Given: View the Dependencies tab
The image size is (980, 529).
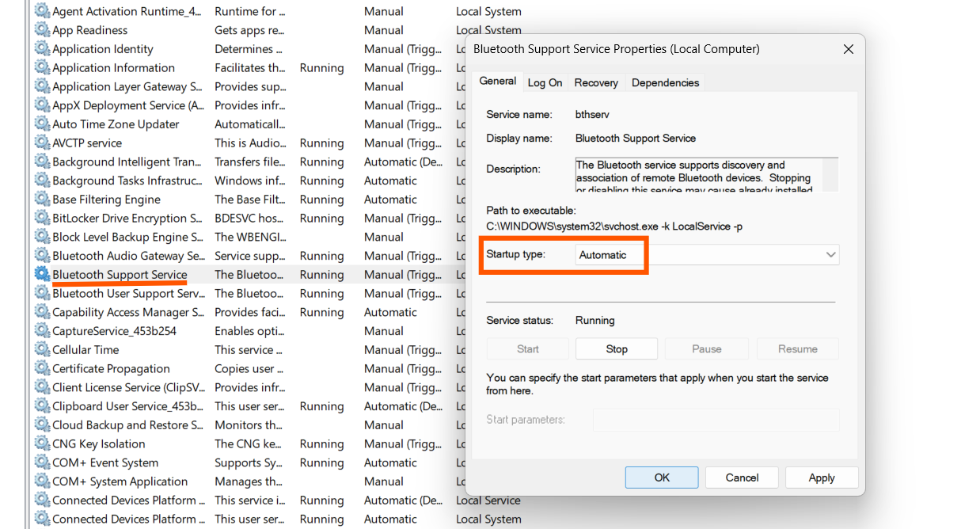Looking at the screenshot, I should click(663, 82).
